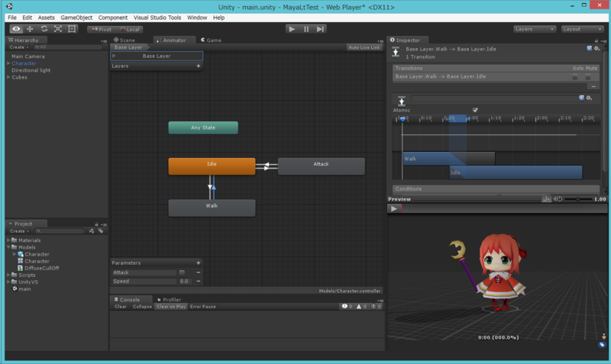Clear the console with Clear button
Viewport: 611px width, 364px height.
(121, 307)
